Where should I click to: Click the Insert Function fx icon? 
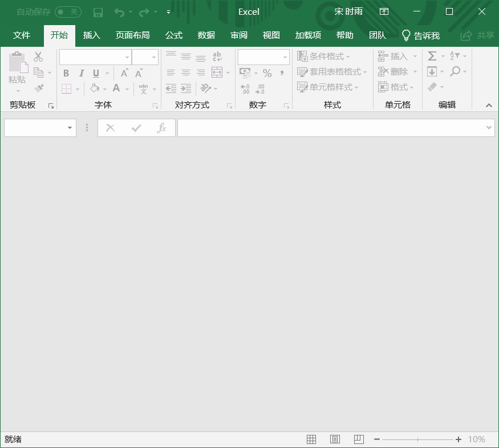click(x=162, y=128)
